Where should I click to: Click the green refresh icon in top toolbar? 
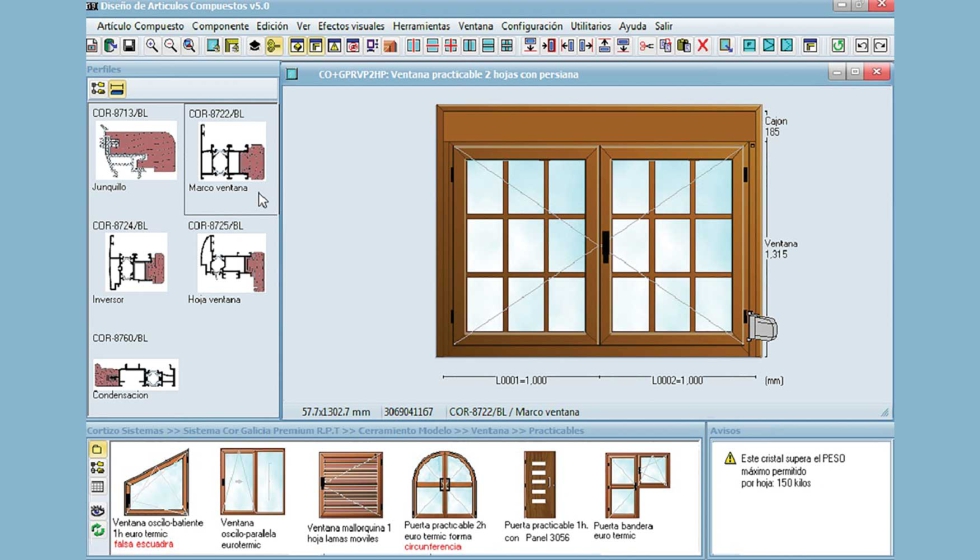click(838, 46)
